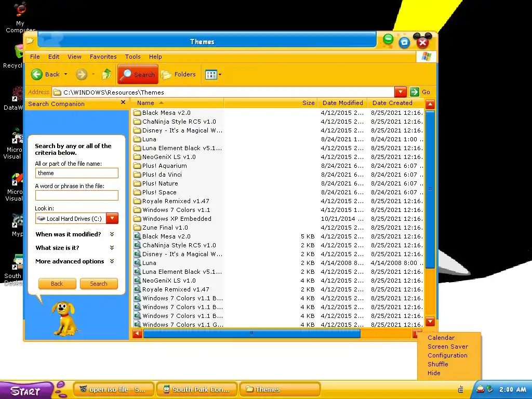
Task: Expand 'What size is it?' options
Action: click(x=112, y=248)
